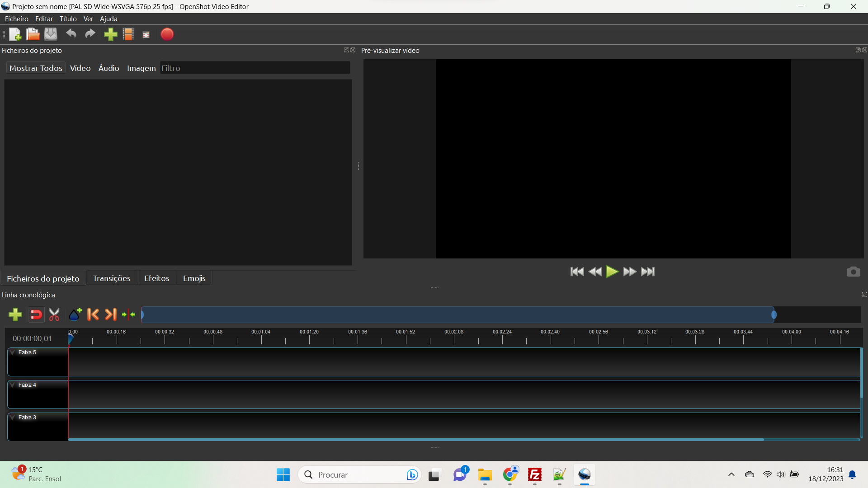This screenshot has width=868, height=488.
Task: Jump to end of the preview
Action: coord(648,272)
